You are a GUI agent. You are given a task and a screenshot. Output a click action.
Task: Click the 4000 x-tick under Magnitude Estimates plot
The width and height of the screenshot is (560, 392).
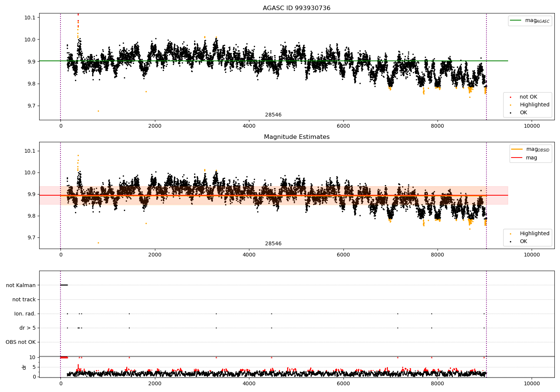249,255
